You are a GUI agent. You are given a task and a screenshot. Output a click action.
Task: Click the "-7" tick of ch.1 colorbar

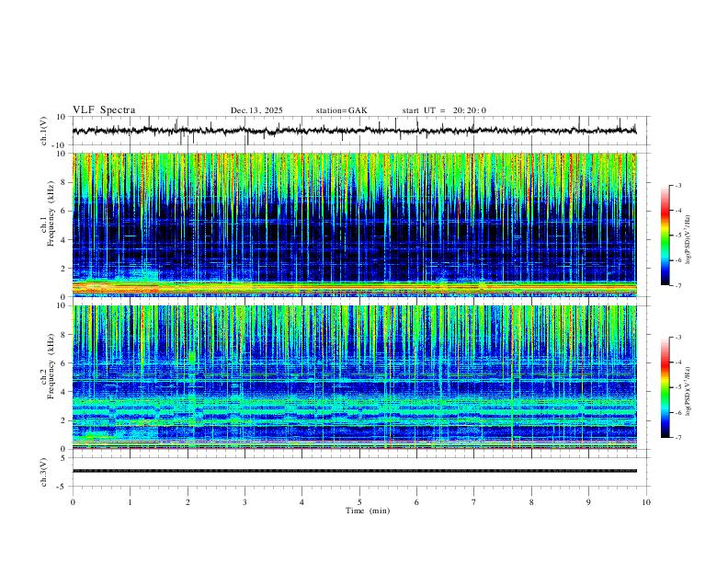(677, 285)
